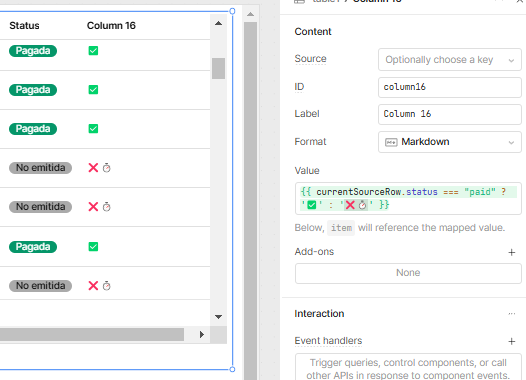Click the Markdown format icon in Format field
This screenshot has width=526, height=380.
click(391, 142)
